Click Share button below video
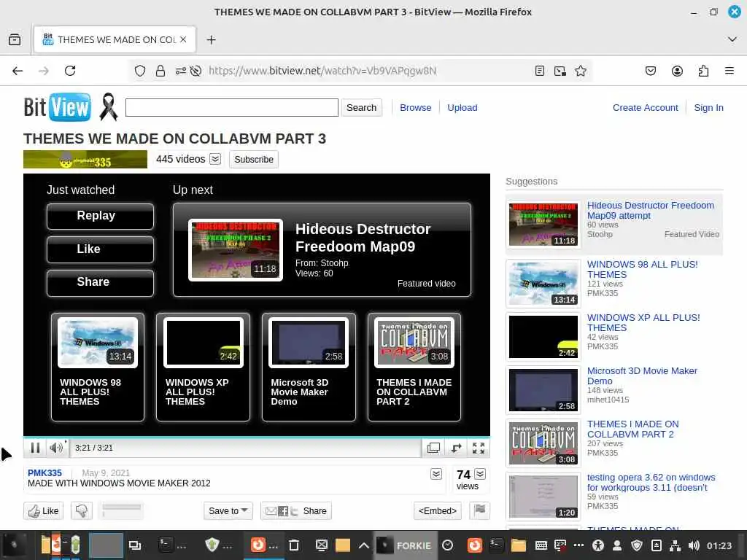The height and width of the screenshot is (560, 747). pos(296,511)
